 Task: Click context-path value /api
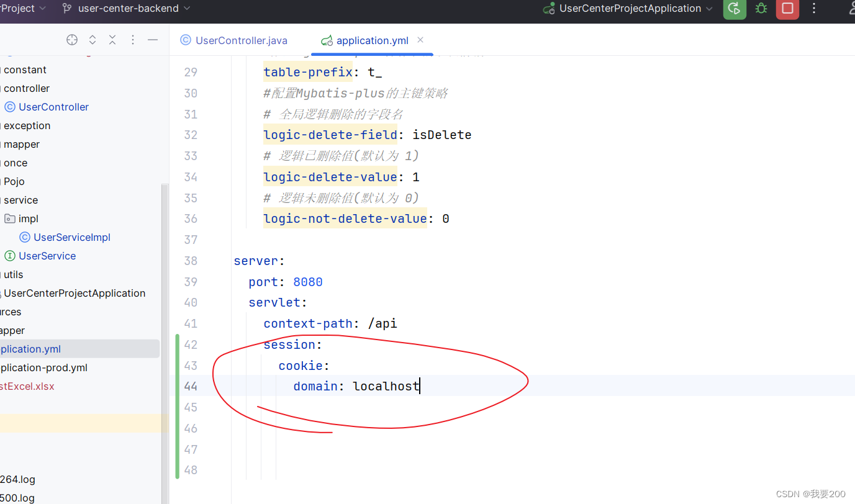382,323
